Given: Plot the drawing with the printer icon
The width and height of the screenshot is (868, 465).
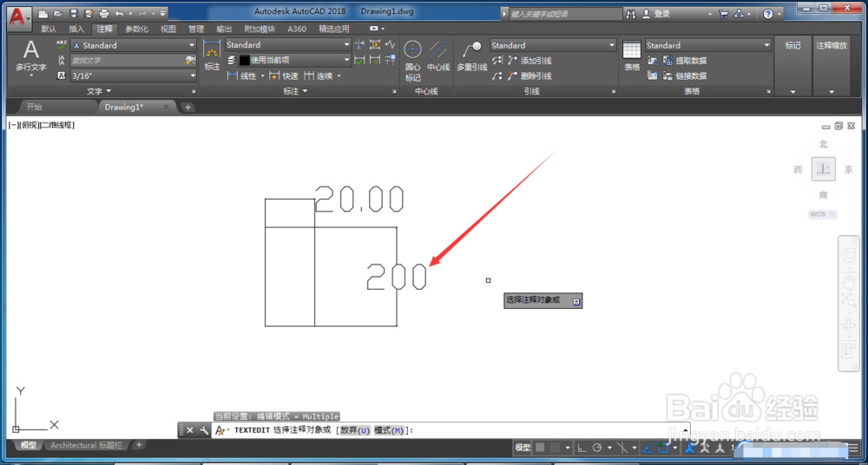Looking at the screenshot, I should pos(103,13).
